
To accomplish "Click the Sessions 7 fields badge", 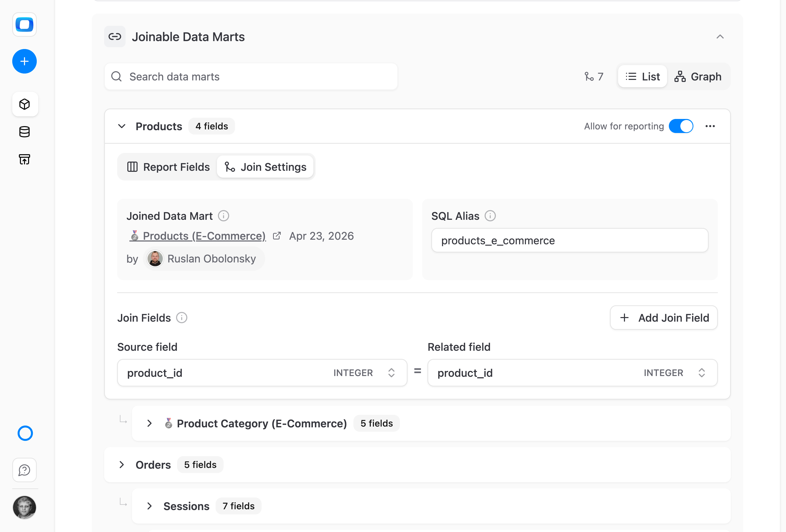I will tap(238, 506).
